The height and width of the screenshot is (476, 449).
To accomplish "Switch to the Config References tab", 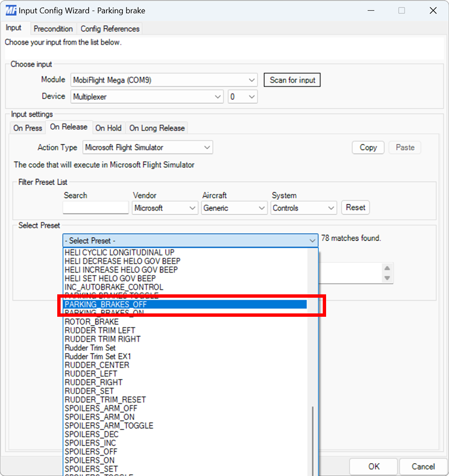I will pos(111,29).
